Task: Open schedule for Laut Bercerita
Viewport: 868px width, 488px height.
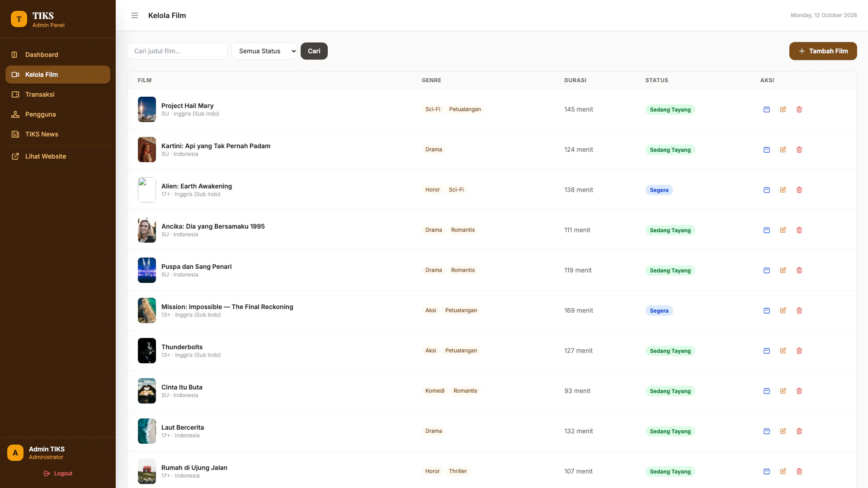Action: tap(767, 431)
